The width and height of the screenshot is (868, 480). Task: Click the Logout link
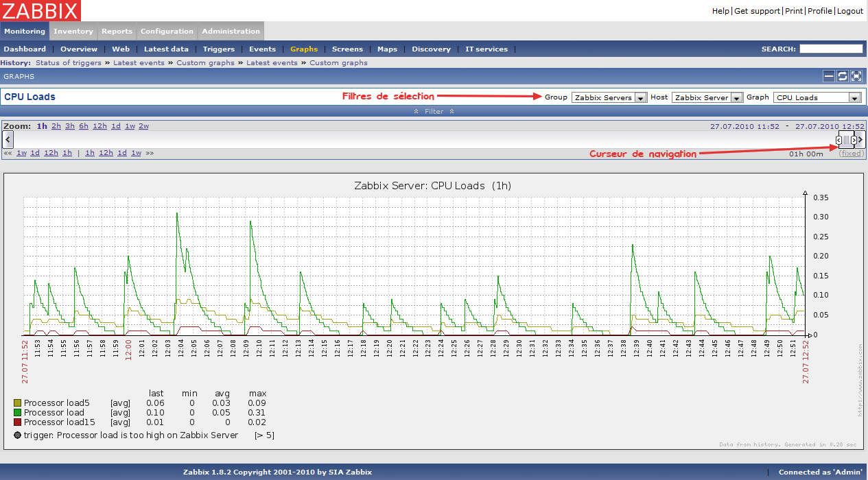pyautogui.click(x=849, y=11)
